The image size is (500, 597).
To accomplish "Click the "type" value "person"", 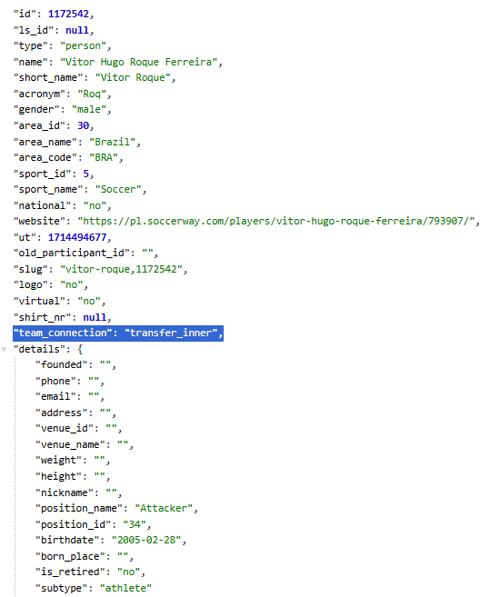I will tap(83, 46).
